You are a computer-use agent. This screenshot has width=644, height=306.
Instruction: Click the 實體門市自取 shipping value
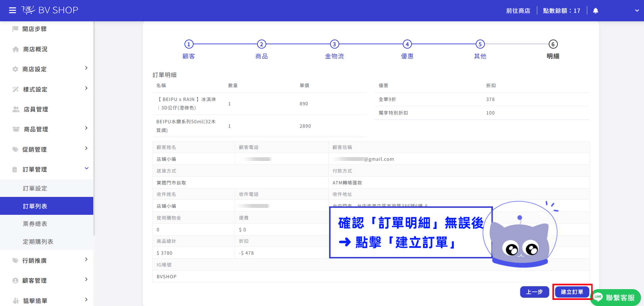point(171,183)
